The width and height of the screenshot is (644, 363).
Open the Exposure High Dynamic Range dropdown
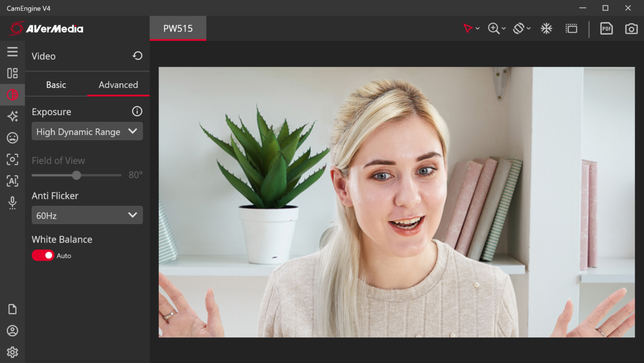click(87, 132)
